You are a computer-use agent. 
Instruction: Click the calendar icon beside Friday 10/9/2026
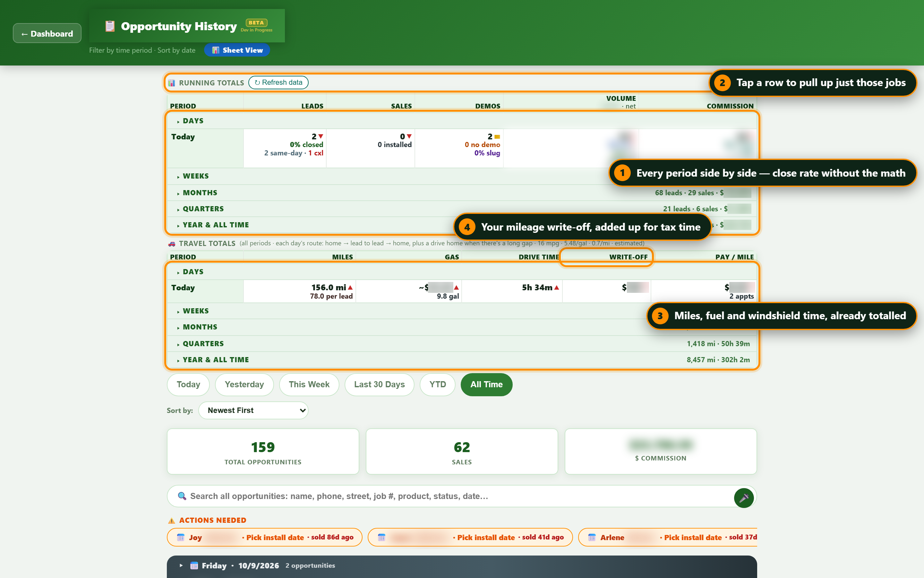point(194,565)
